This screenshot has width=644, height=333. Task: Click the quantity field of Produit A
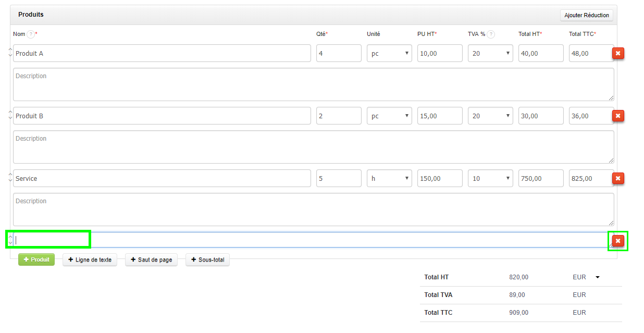(x=338, y=53)
